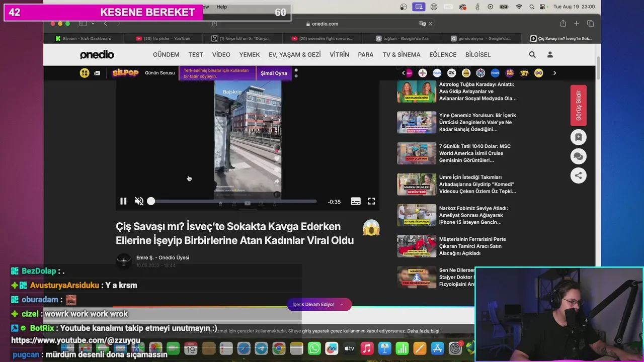Open PARA category
The image size is (644, 362).
coord(366,55)
